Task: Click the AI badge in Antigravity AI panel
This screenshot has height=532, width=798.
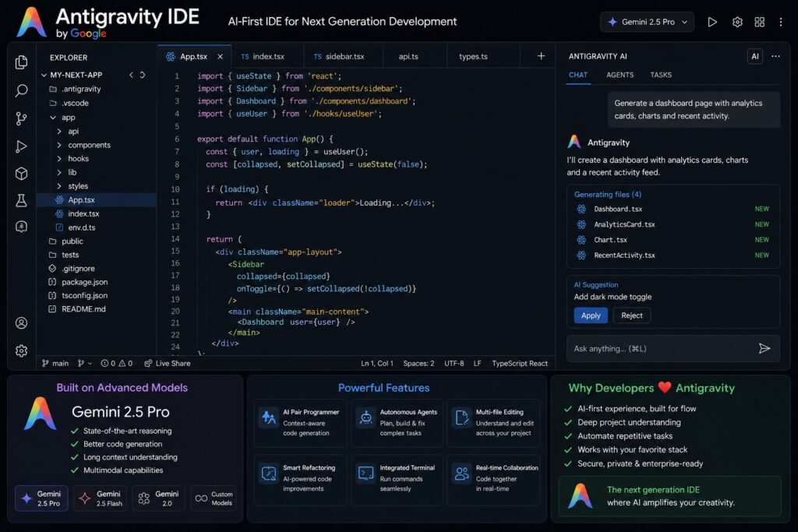Action: point(754,56)
